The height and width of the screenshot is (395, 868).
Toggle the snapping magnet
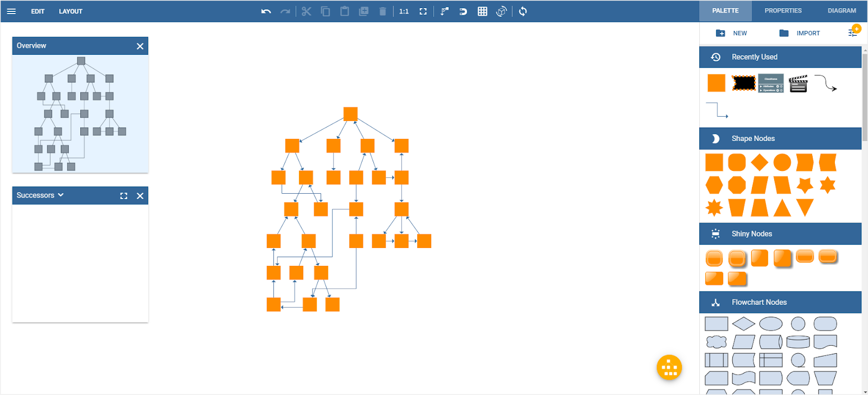pos(463,11)
